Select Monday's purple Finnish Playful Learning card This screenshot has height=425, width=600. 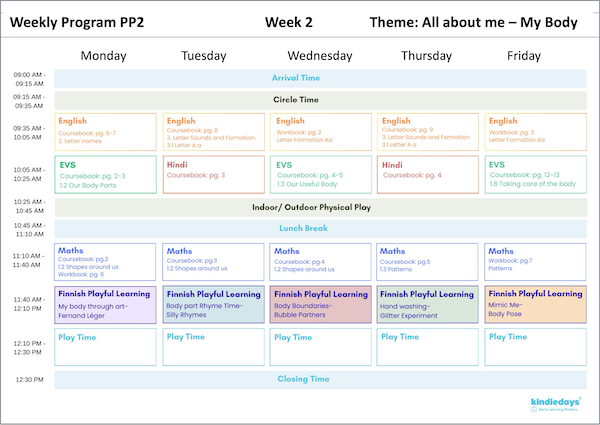[x=105, y=304]
